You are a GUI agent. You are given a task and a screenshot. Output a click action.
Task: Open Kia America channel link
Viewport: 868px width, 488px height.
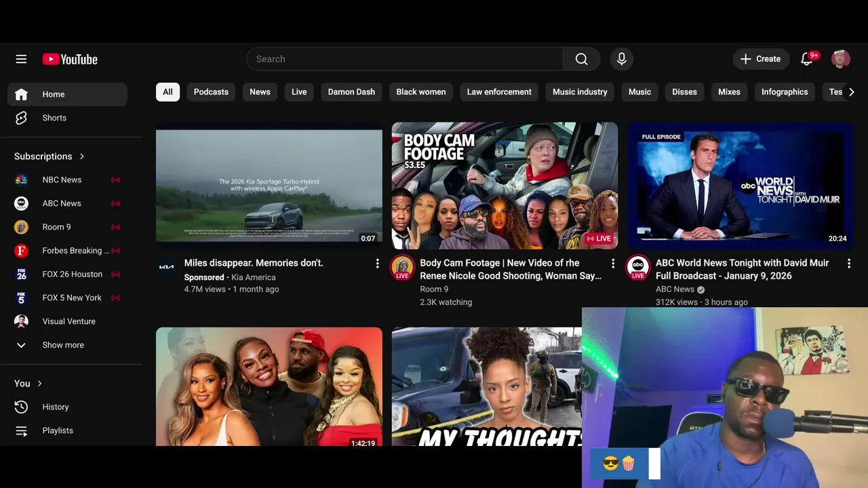click(x=254, y=277)
